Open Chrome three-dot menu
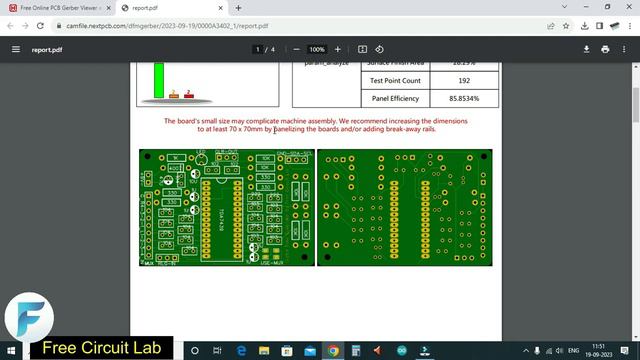 click(x=630, y=26)
